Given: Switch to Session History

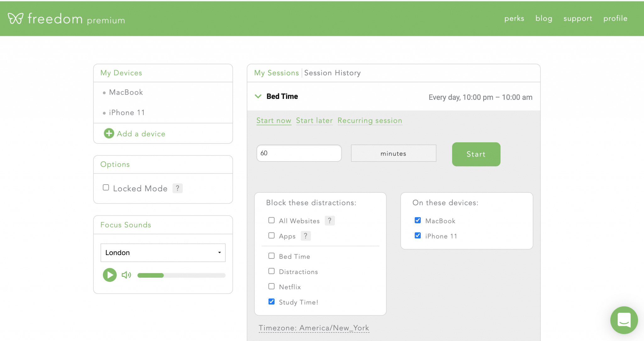Looking at the screenshot, I should pos(332,73).
